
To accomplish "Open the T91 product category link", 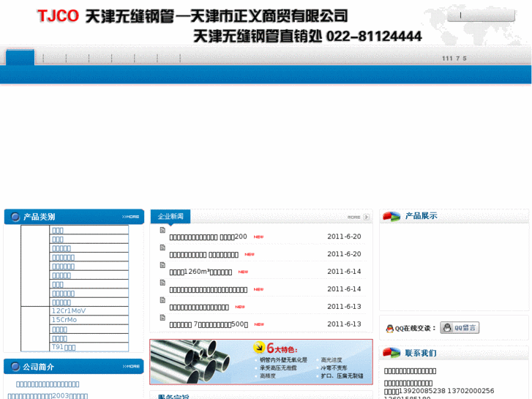I will click(64, 347).
